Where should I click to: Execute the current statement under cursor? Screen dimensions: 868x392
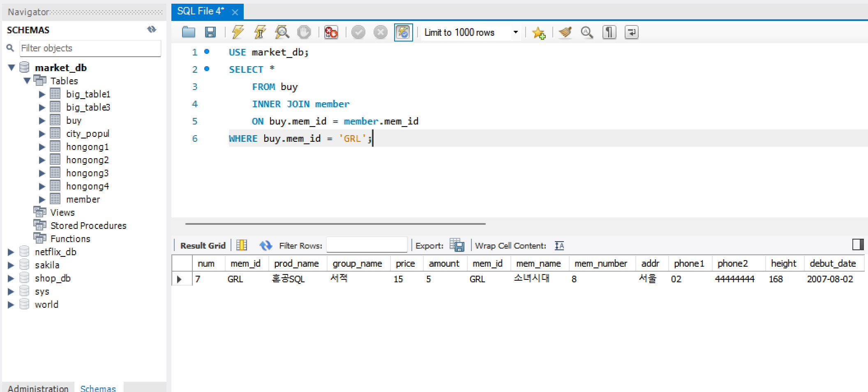pyautogui.click(x=259, y=32)
